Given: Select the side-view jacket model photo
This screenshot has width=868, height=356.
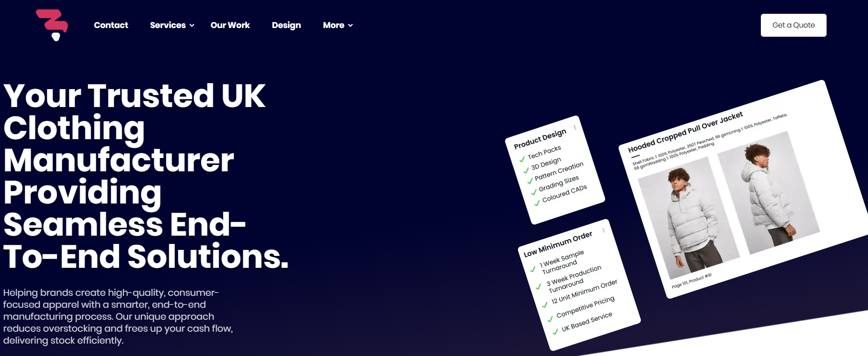Looking at the screenshot, I should tap(768, 193).
